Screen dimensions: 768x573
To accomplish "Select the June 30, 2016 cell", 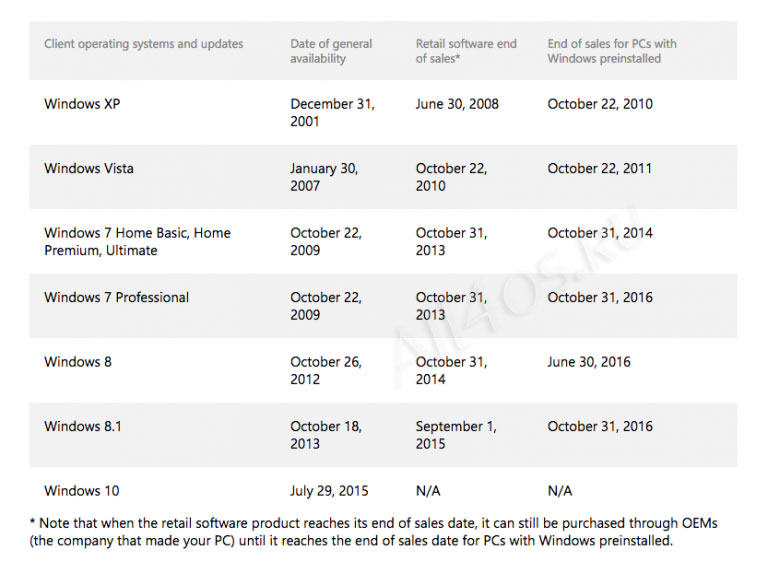I will (x=589, y=362).
